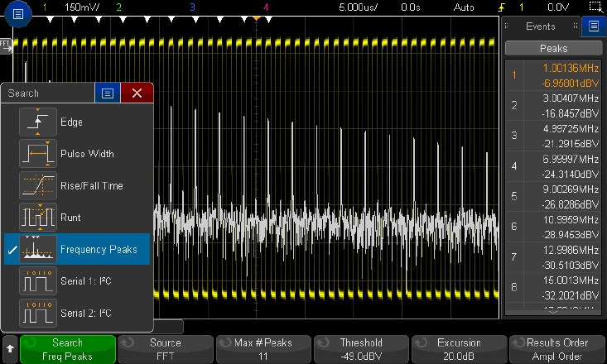Click the orange trigger position marker
Viewport: 607px width, 364px height.
tap(256, 18)
